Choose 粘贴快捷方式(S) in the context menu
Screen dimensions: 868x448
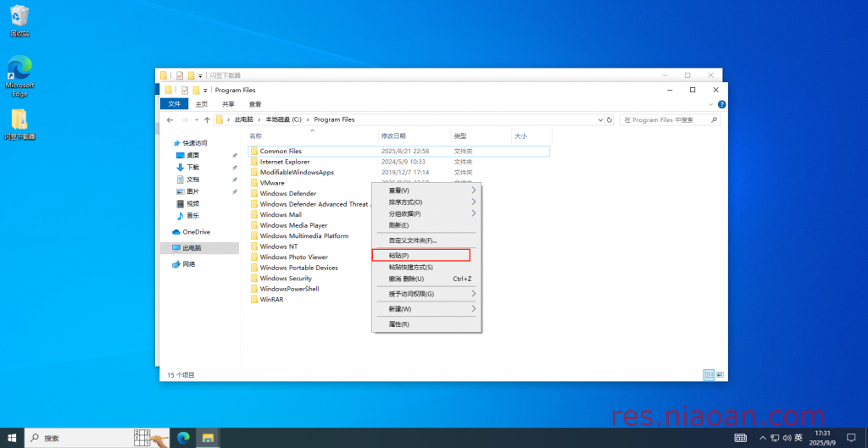426,267
